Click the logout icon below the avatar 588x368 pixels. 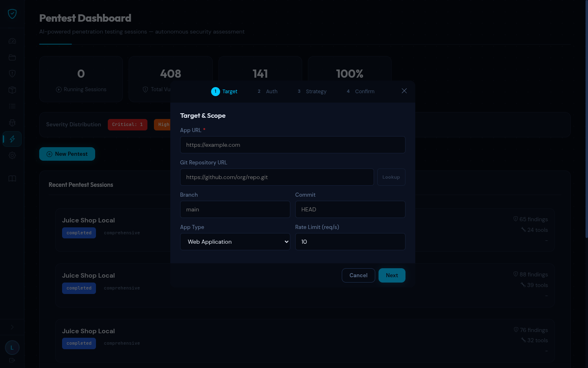point(12,360)
